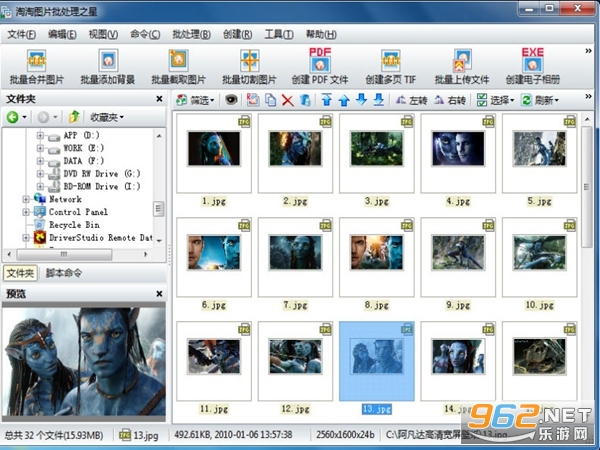Rotate image with 左转 button
Screen dimensions: 600x450
click(x=411, y=101)
